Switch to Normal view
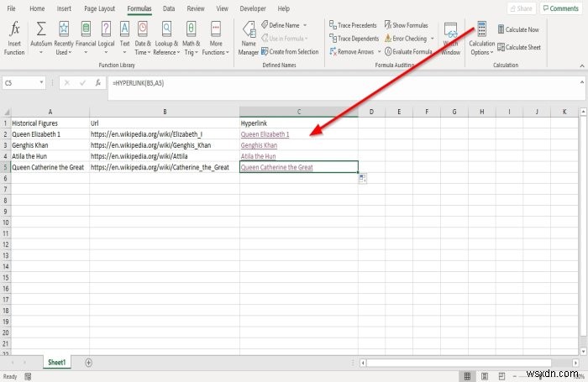This screenshot has height=382, width=588. point(467,376)
